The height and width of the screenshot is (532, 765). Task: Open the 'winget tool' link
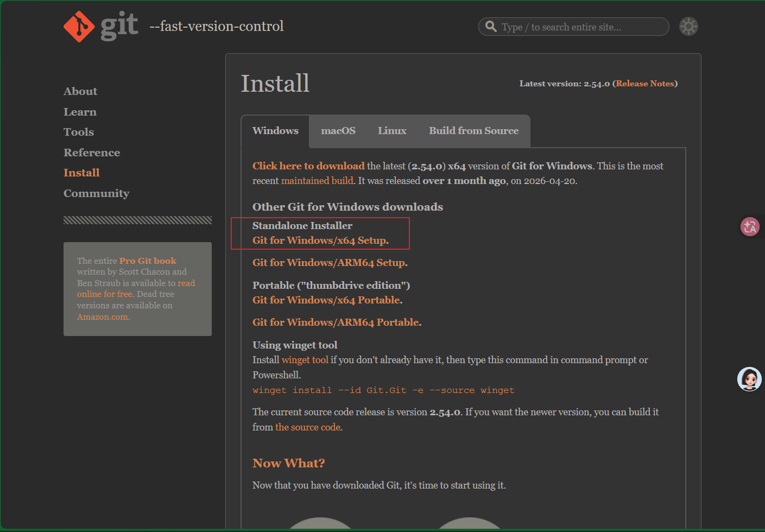(305, 360)
